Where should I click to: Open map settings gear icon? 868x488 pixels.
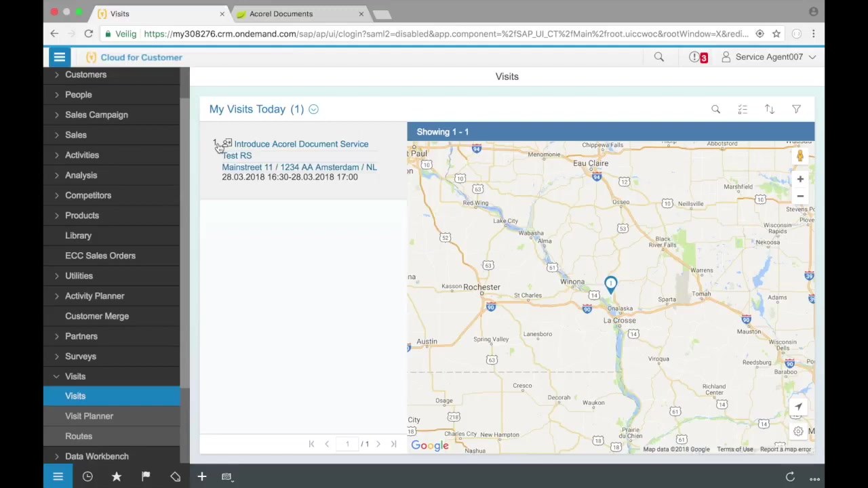798,431
